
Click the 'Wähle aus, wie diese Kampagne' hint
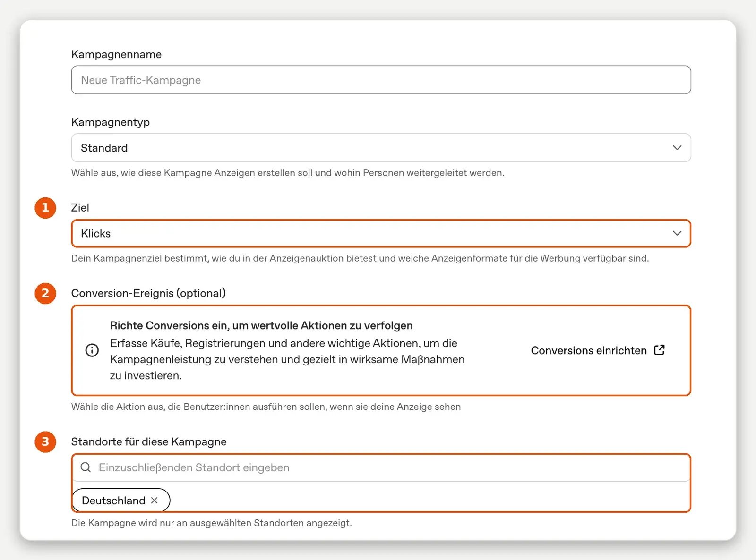click(288, 173)
